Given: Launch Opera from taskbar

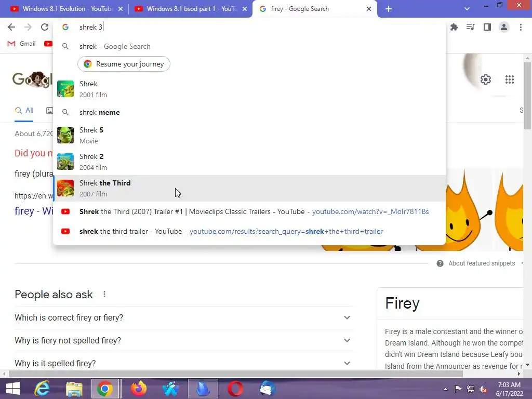Looking at the screenshot, I should coord(235,389).
